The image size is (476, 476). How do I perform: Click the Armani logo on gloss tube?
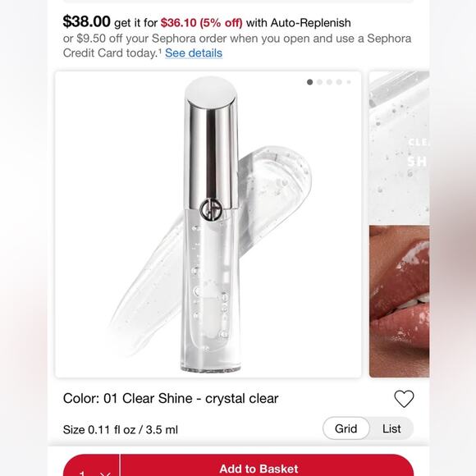click(211, 209)
